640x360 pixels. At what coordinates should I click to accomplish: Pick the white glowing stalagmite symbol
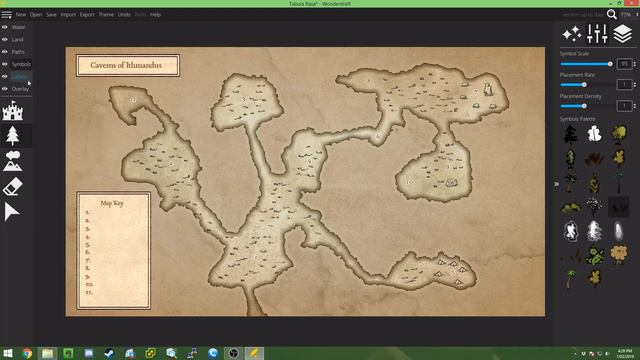(619, 231)
